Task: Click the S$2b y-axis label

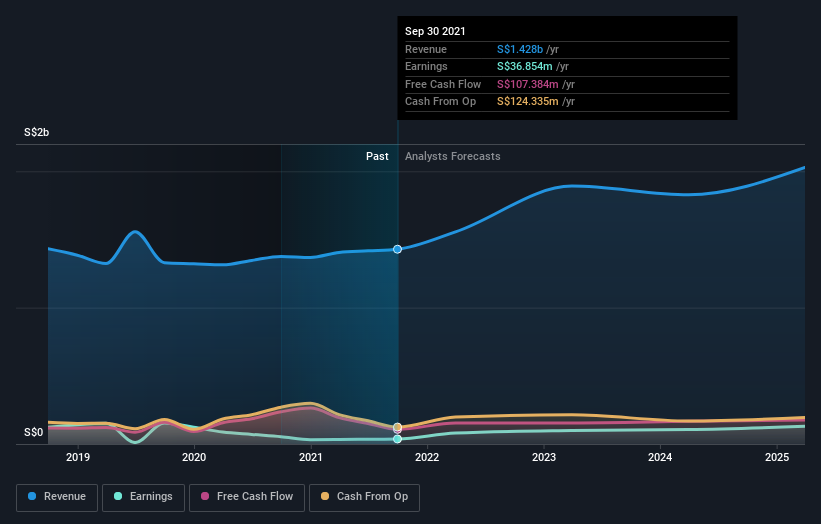Action: point(37,132)
